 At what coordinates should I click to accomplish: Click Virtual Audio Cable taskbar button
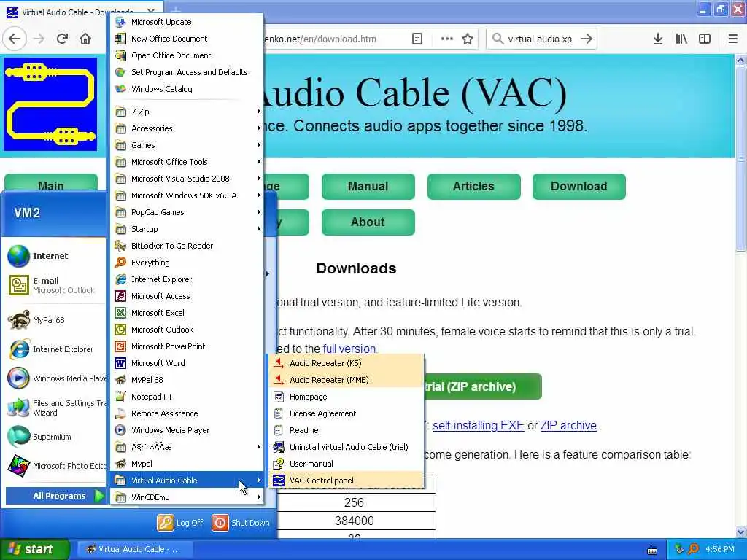(135, 549)
